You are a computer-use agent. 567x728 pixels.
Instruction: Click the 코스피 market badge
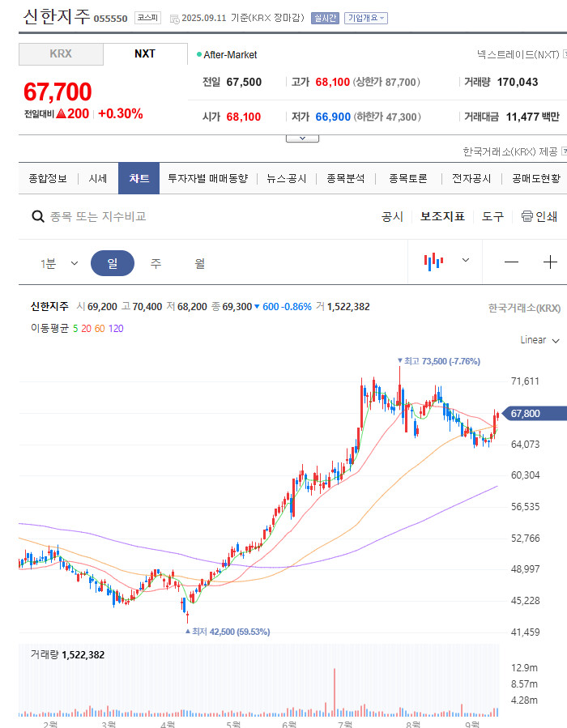[147, 18]
